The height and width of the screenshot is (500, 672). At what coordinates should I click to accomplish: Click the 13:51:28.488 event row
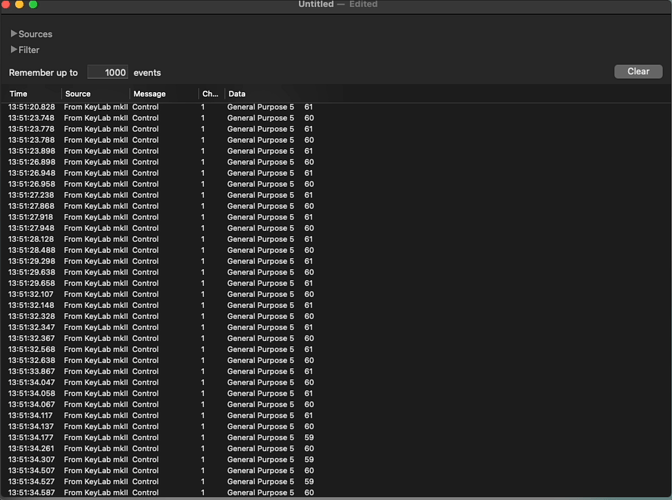tap(336, 250)
